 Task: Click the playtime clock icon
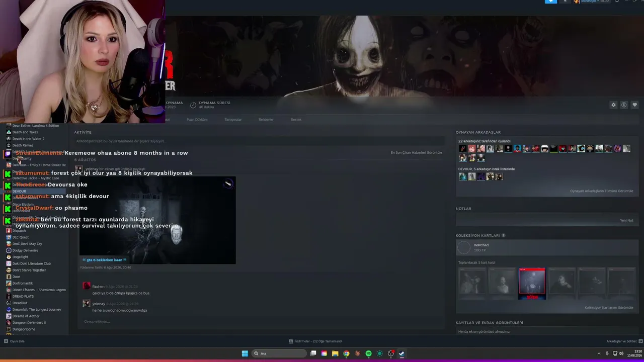point(193,105)
